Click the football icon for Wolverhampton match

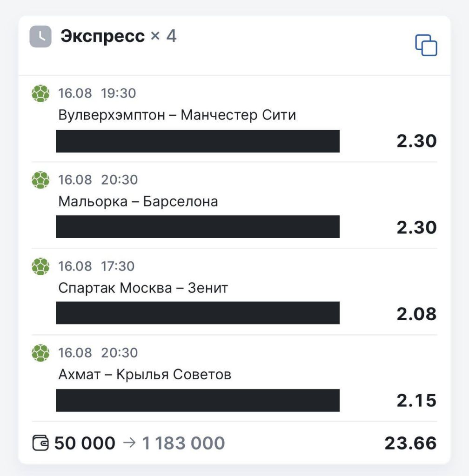40,93
